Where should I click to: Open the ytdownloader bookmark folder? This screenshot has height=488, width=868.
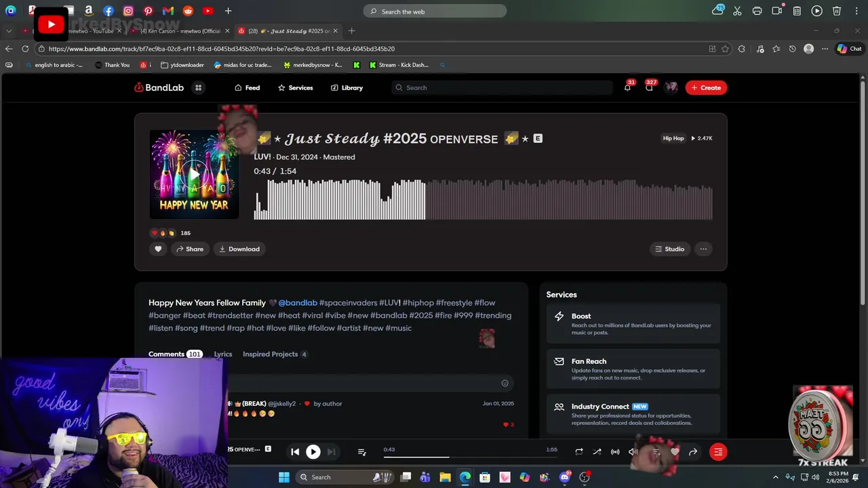click(x=182, y=65)
